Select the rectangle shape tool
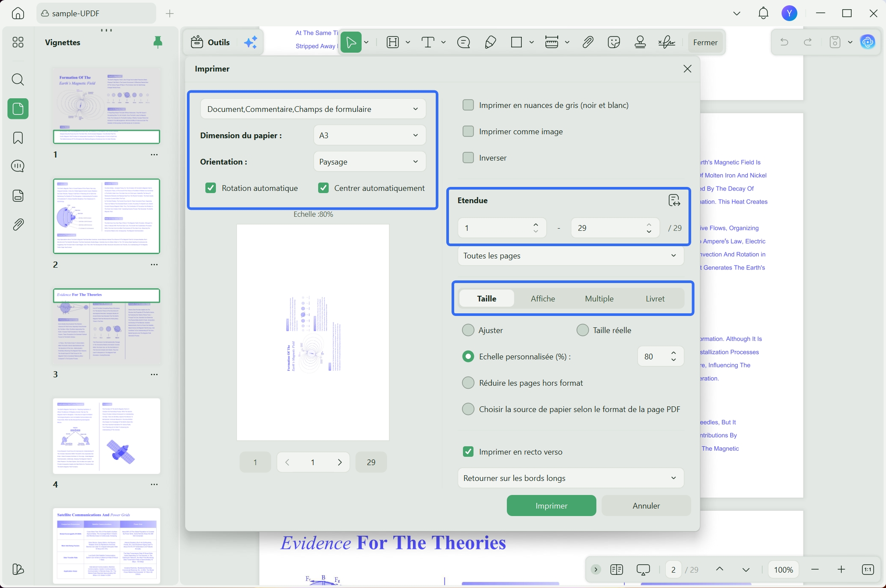Image resolution: width=886 pixels, height=588 pixels. tap(517, 42)
